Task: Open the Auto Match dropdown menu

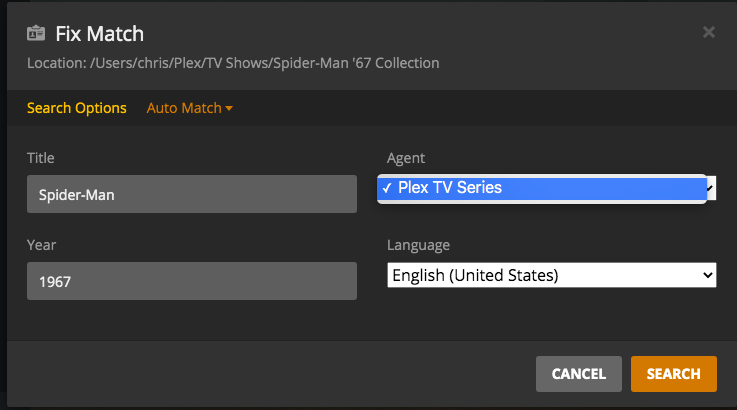Action: (x=189, y=108)
